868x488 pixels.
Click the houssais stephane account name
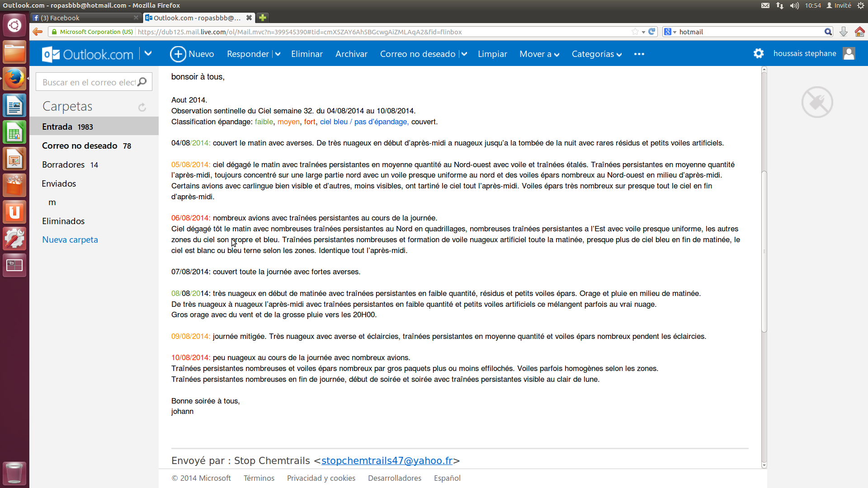point(805,53)
